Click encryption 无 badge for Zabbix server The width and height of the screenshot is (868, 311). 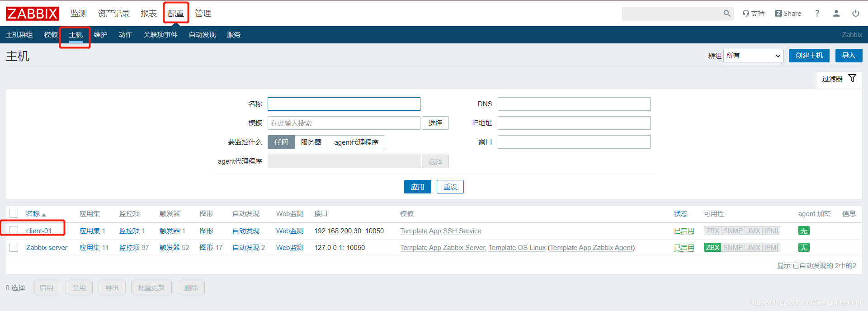[804, 248]
